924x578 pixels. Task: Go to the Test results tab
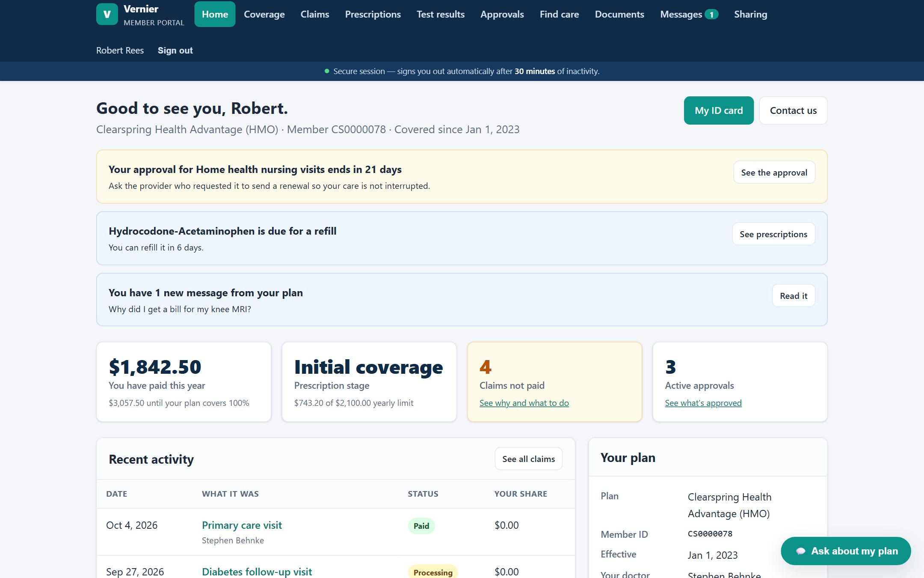pos(440,14)
